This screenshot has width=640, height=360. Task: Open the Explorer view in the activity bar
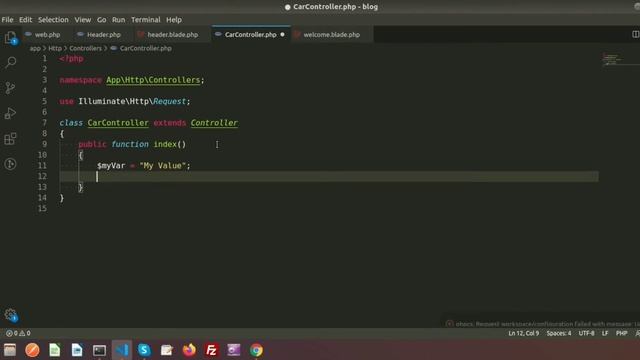coord(11,38)
